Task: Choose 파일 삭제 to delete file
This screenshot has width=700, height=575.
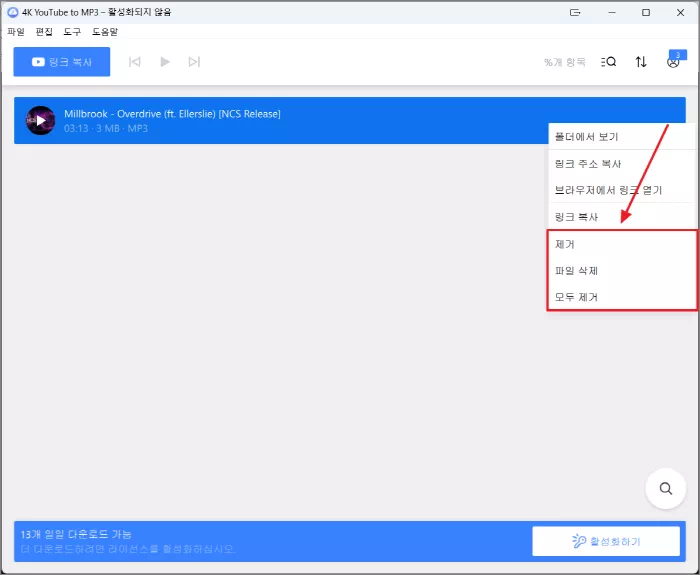Action: tap(622, 271)
